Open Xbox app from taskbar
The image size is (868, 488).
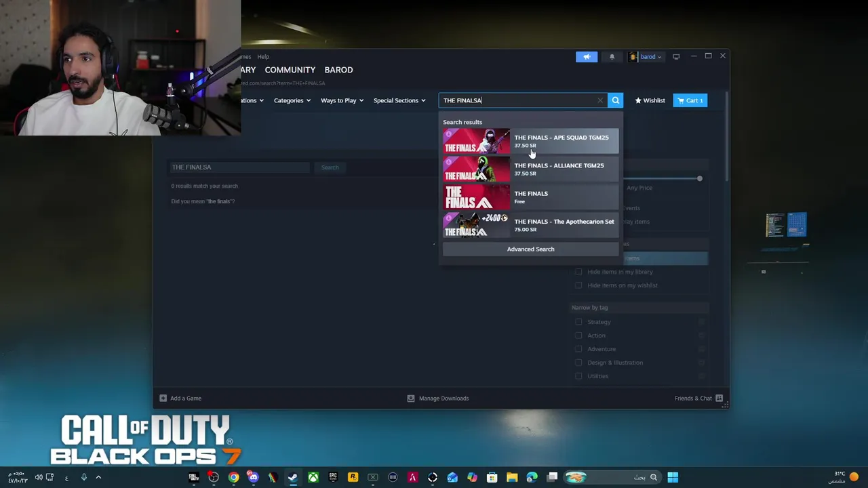[313, 477]
